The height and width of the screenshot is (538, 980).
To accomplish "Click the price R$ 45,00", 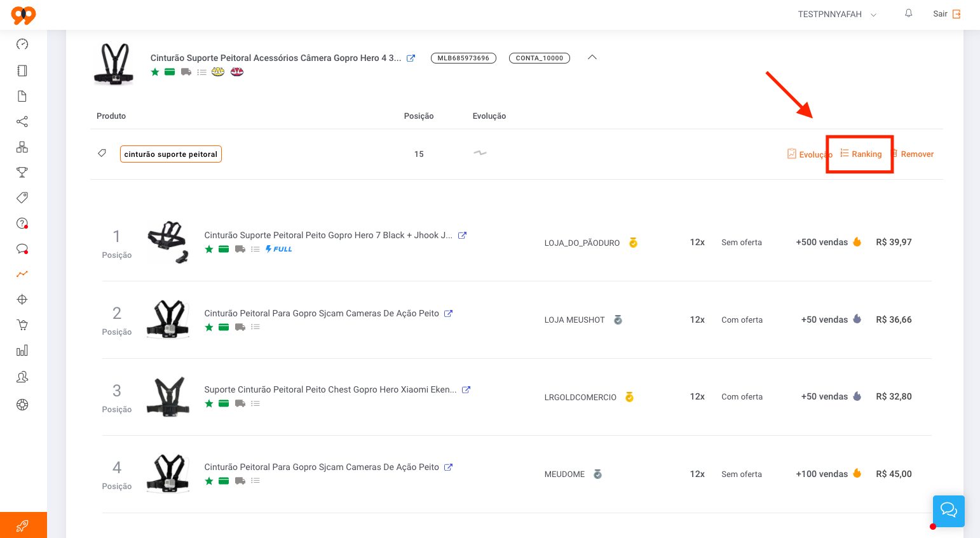I will coord(894,474).
